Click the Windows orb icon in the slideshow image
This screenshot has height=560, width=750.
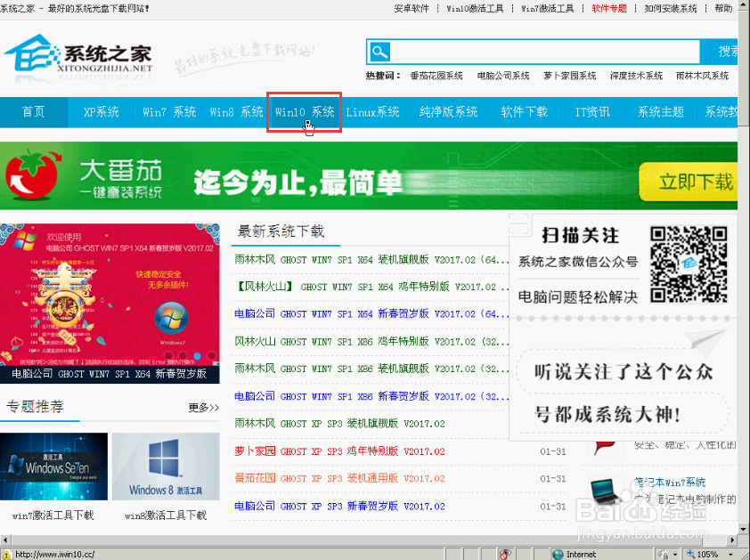[x=171, y=318]
